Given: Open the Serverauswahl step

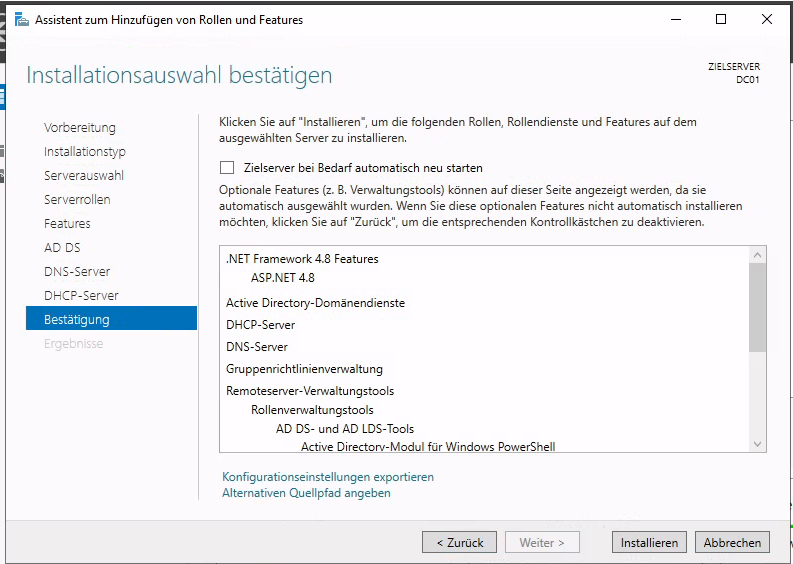Looking at the screenshot, I should (84, 176).
